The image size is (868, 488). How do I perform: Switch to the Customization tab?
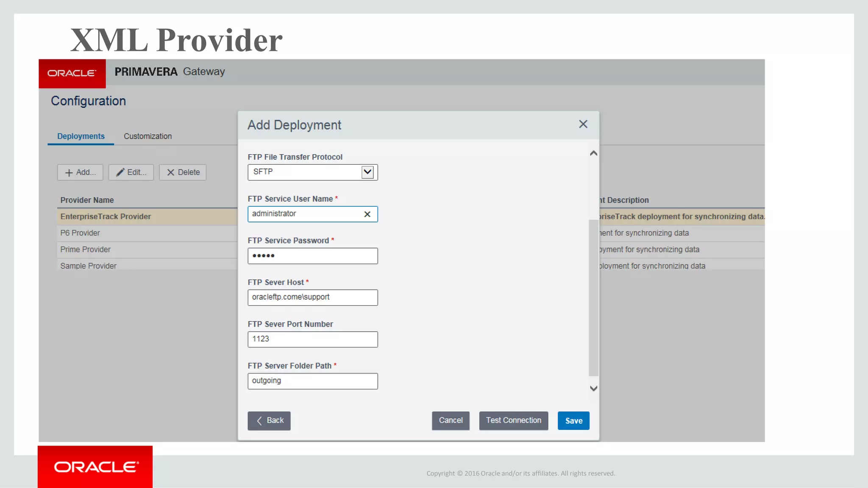click(147, 136)
